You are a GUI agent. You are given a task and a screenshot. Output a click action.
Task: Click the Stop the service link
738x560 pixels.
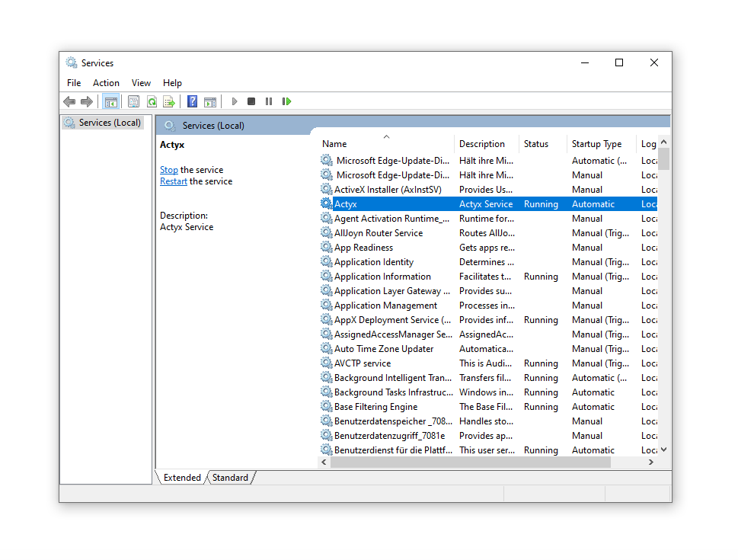pos(169,170)
